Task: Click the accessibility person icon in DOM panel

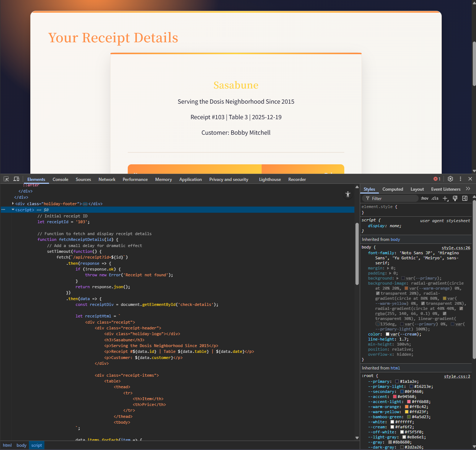Action: click(348, 194)
